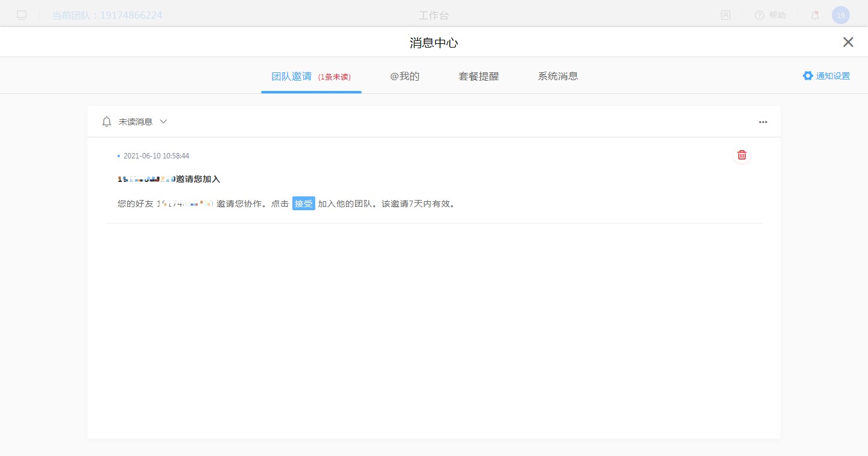Expand the 未读消息 filter dropdown
Viewport: 868px width, 456px height.
click(x=136, y=122)
